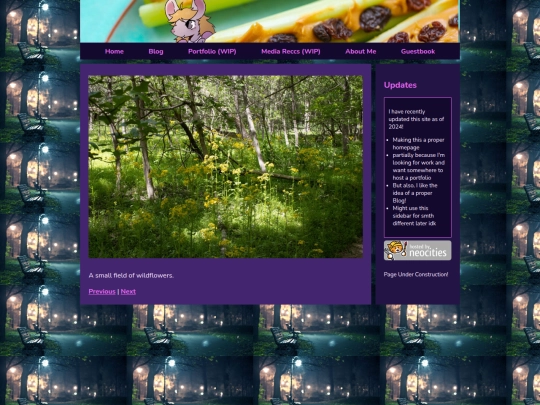Open Media Reccs (WIP) page

pos(290,51)
